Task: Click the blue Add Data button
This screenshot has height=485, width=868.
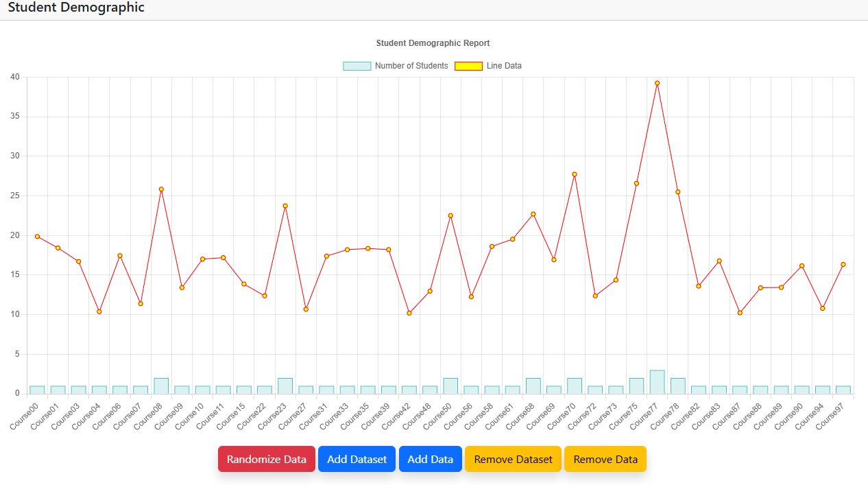Action: pos(430,460)
